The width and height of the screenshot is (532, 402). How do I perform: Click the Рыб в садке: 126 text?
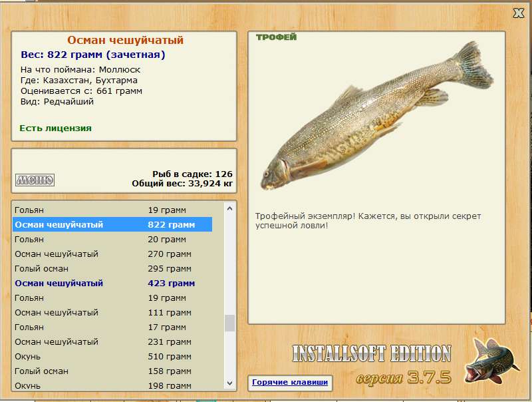pyautogui.click(x=192, y=174)
